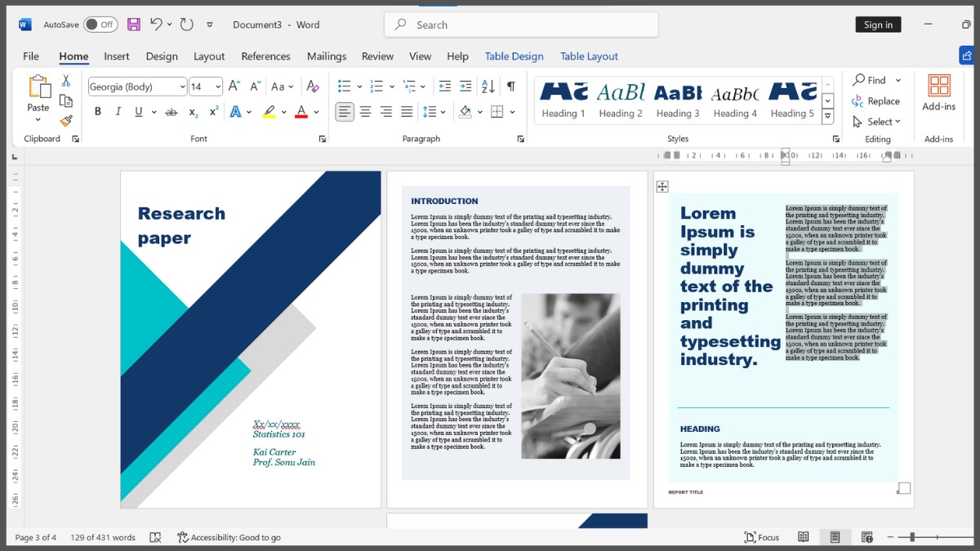The image size is (980, 551).
Task: Apply the Heading 1 style
Action: pyautogui.click(x=563, y=100)
